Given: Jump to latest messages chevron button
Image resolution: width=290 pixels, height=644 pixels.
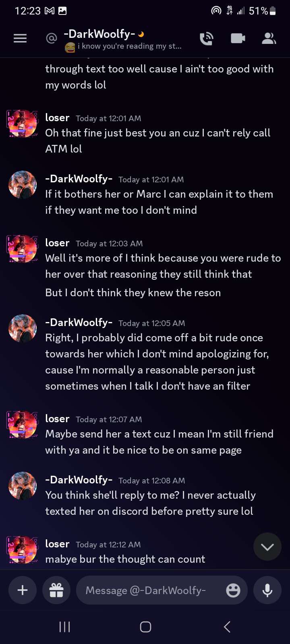Looking at the screenshot, I should 267,547.
